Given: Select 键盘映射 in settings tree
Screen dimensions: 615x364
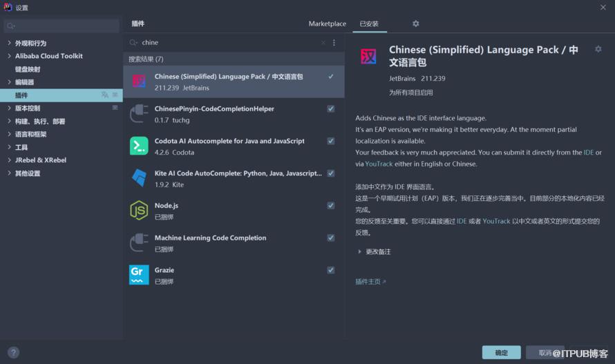Looking at the screenshot, I should tap(28, 69).
